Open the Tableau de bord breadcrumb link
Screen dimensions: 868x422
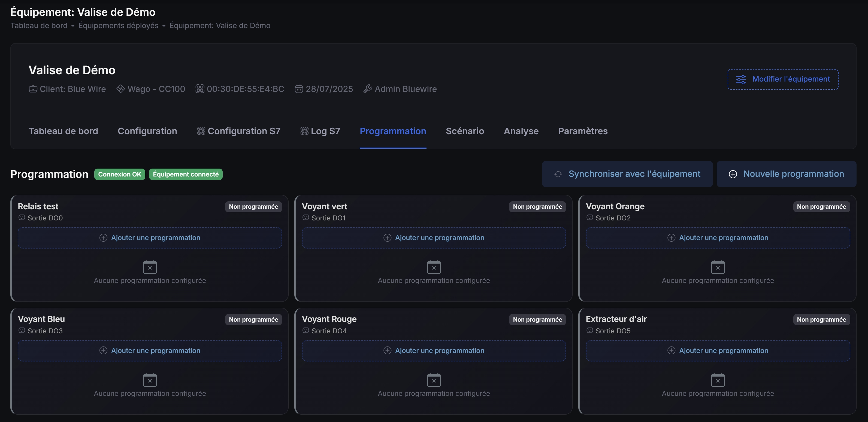39,26
